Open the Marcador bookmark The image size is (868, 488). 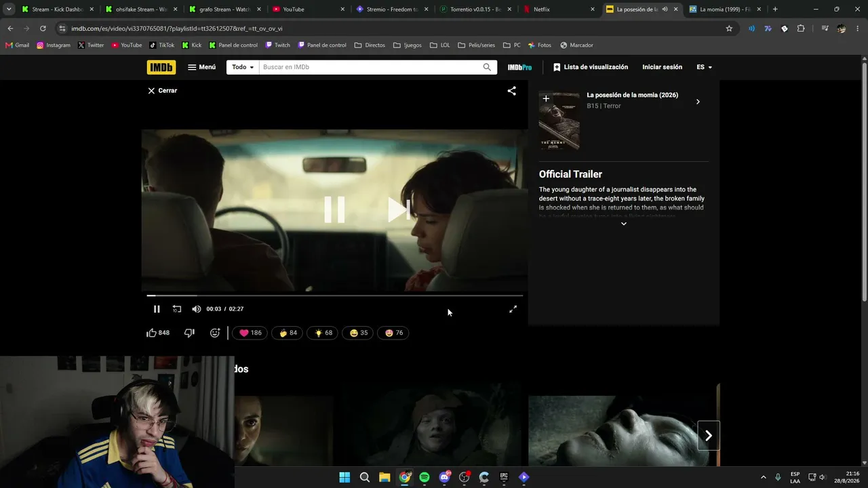[x=576, y=45]
